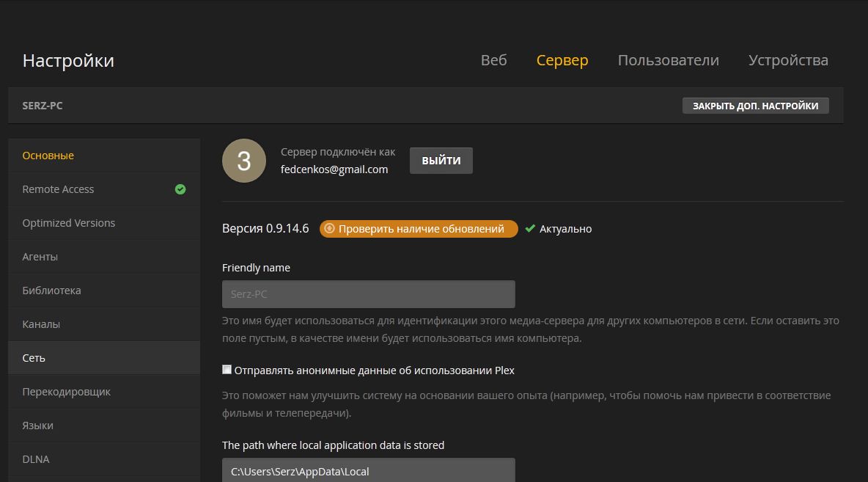This screenshot has height=482, width=868.
Task: Enable anonymous Plex usage data checkbox
Action: 227,370
